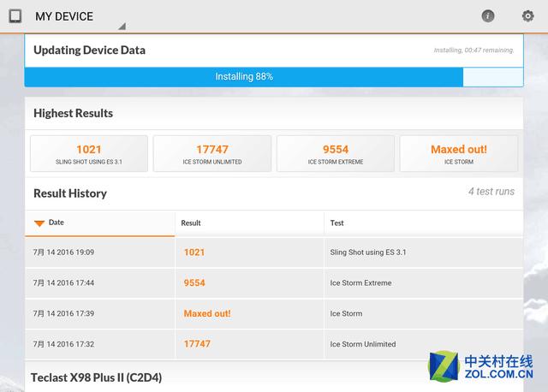Image resolution: width=548 pixels, height=392 pixels.
Task: Click Maxed out! result in history
Action: [207, 313]
